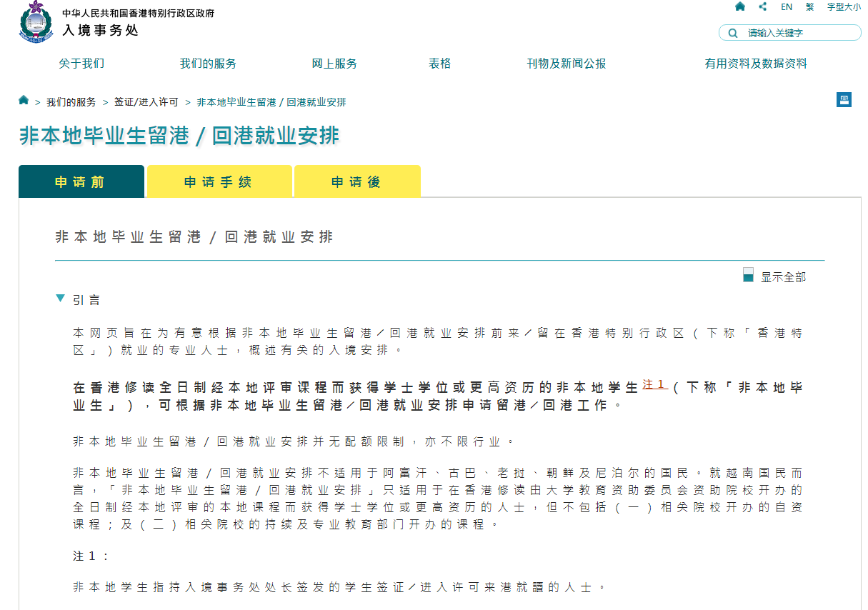This screenshot has height=610, width=868.
Task: Open the 申请後 yellow tab
Action: (x=357, y=181)
